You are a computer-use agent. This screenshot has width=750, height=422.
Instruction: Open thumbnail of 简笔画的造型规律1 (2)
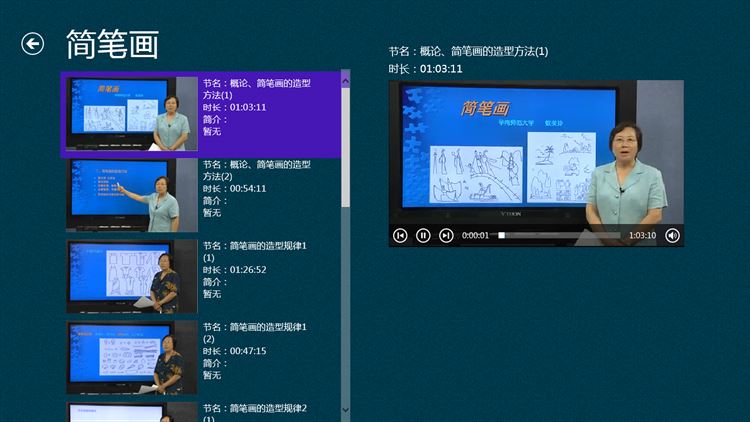(132, 358)
